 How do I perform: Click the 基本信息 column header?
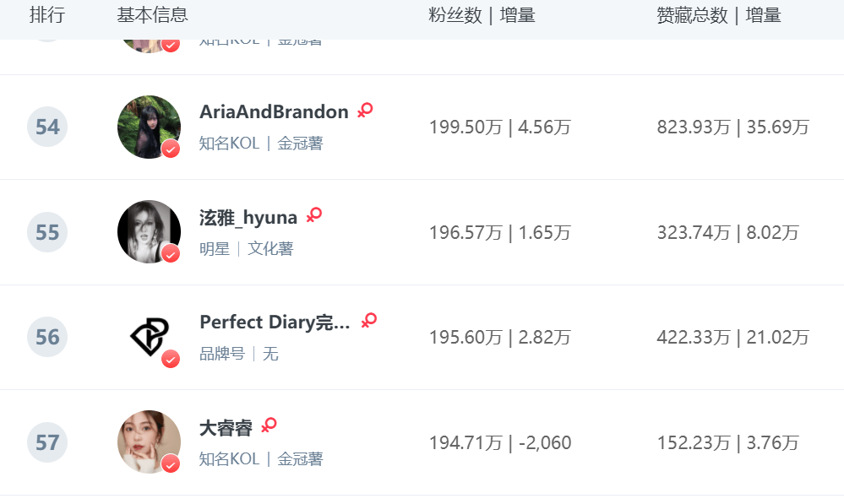coord(152,15)
